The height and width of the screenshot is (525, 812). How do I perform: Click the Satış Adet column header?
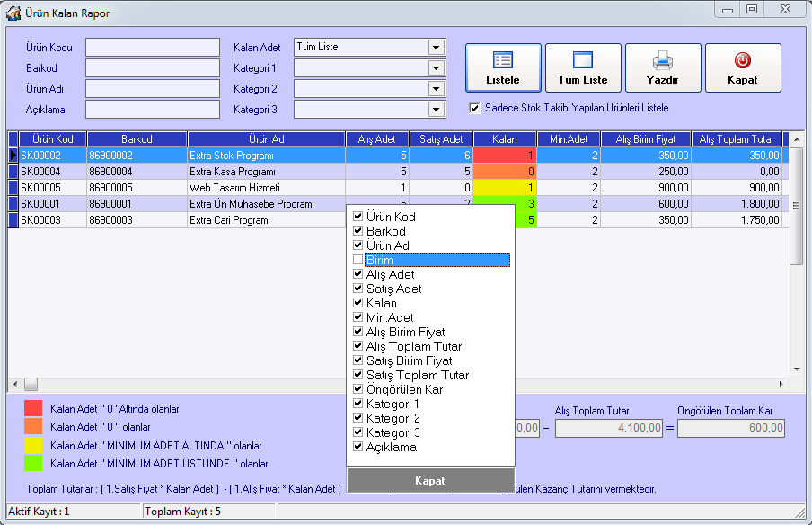point(441,139)
